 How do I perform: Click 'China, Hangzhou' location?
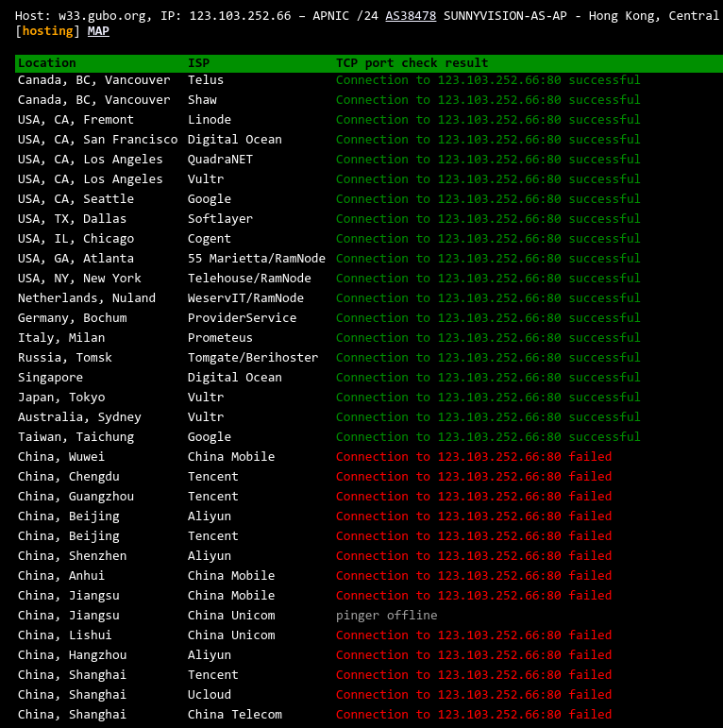pos(72,655)
